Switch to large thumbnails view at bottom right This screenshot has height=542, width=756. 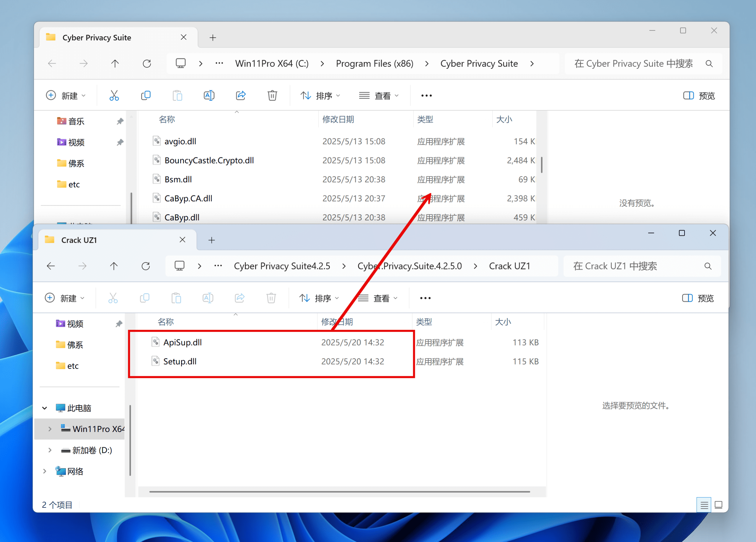tap(718, 505)
